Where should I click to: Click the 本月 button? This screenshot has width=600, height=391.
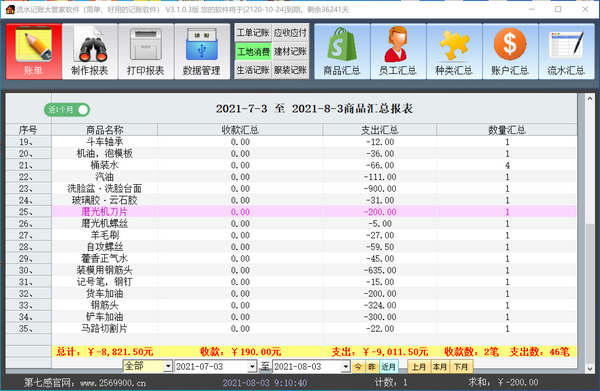pyautogui.click(x=440, y=367)
